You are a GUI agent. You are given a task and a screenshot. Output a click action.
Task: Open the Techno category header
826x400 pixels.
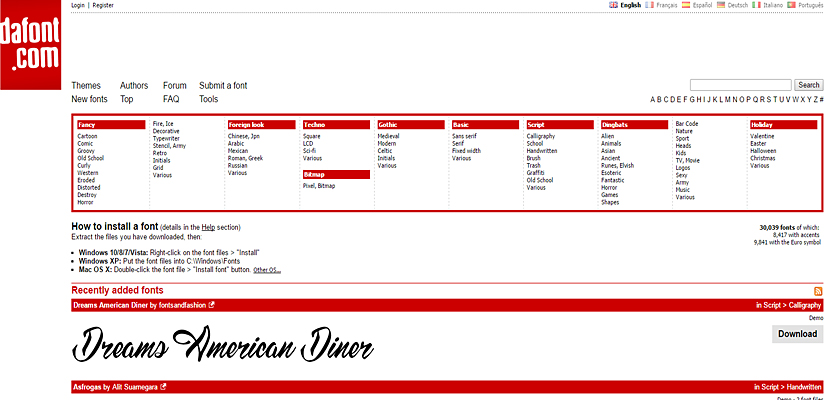click(337, 125)
